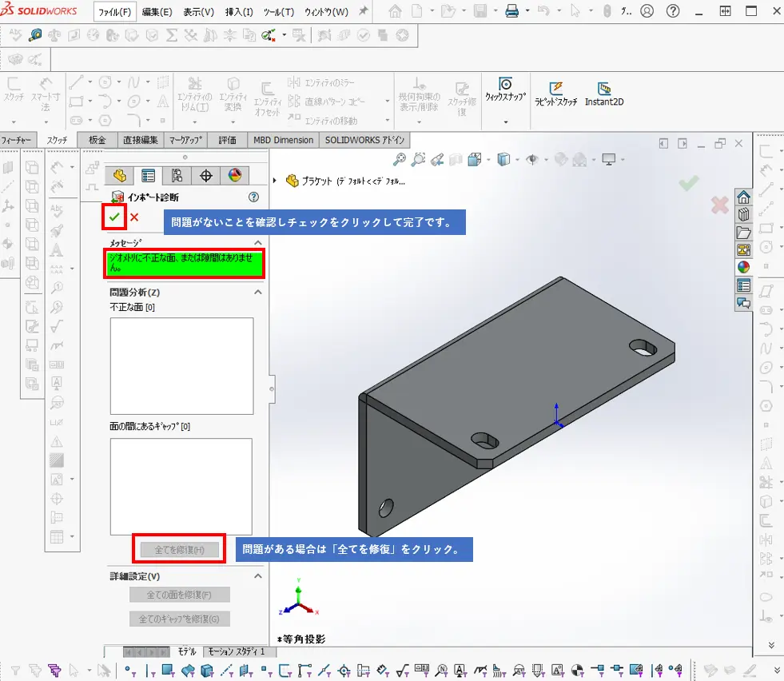784x681 pixels.
Task: Open the ツール(T) menu
Action: (x=278, y=12)
